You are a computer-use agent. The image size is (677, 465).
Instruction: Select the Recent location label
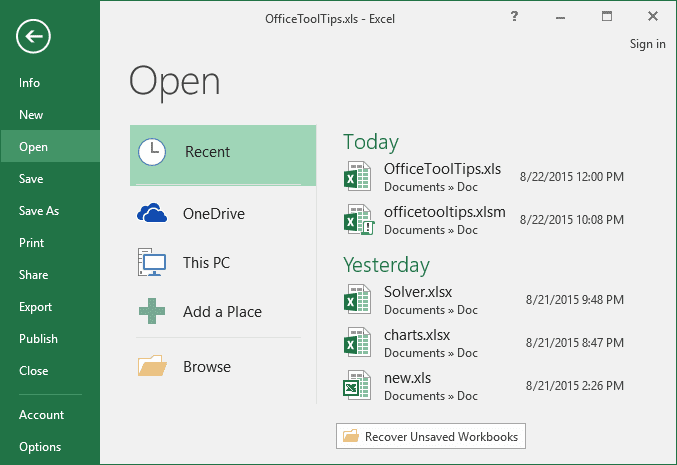(x=207, y=152)
